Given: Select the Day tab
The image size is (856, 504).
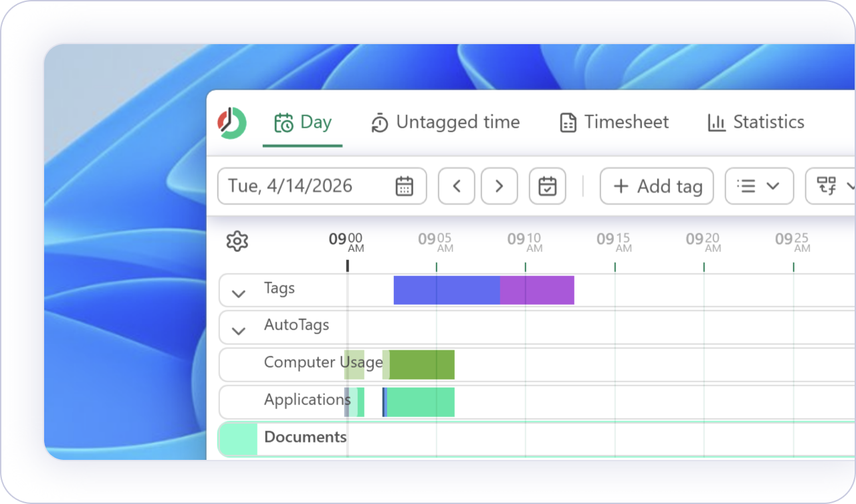Looking at the screenshot, I should click(303, 122).
